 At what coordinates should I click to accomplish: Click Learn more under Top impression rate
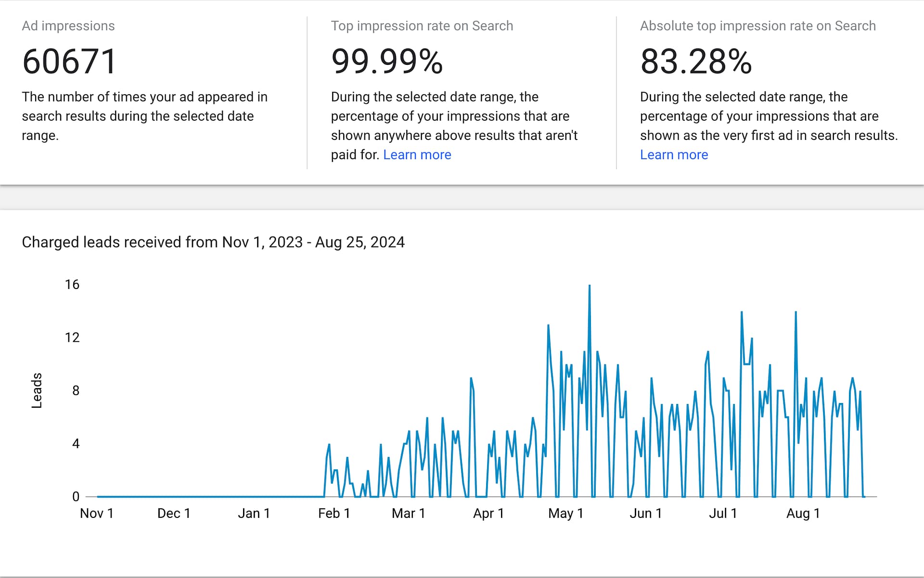pos(417,155)
